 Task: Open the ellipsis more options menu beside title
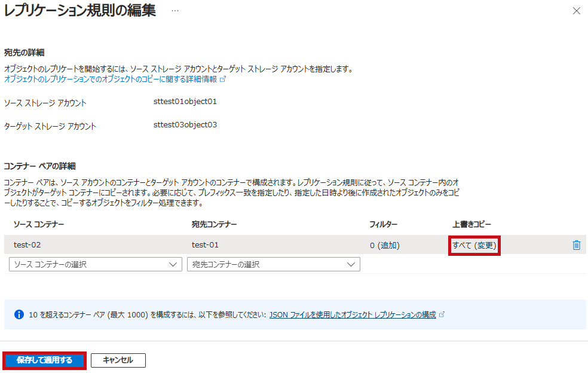175,11
